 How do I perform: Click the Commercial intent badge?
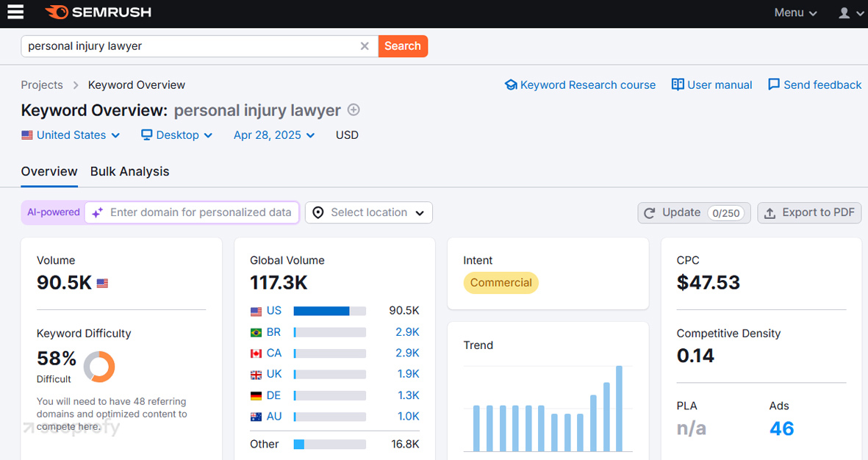pyautogui.click(x=501, y=283)
